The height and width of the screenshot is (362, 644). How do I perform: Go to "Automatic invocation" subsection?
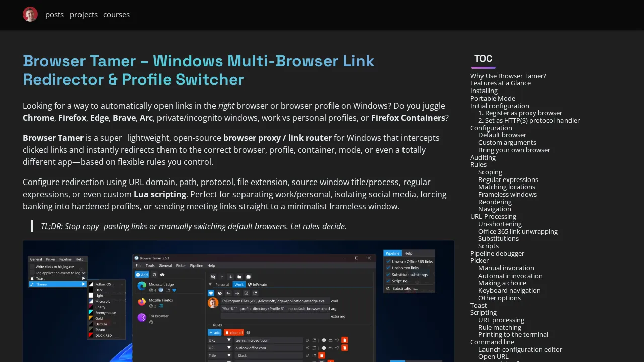tap(511, 276)
